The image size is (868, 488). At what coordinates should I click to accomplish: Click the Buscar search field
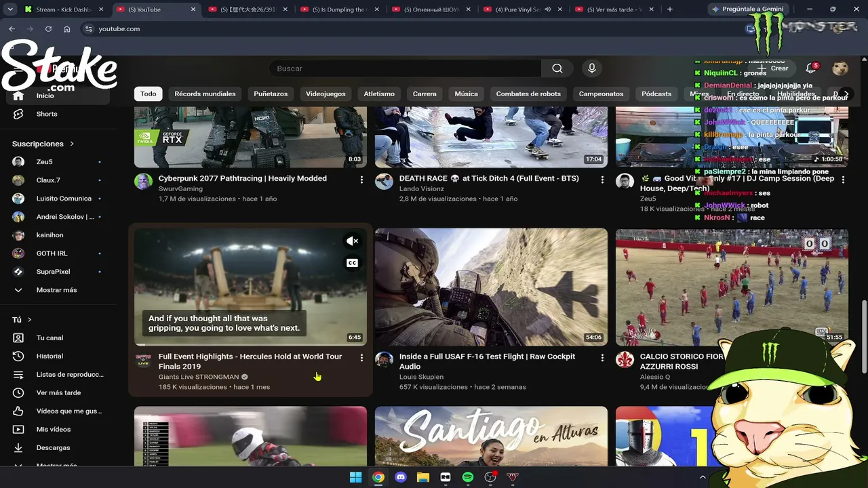point(405,68)
